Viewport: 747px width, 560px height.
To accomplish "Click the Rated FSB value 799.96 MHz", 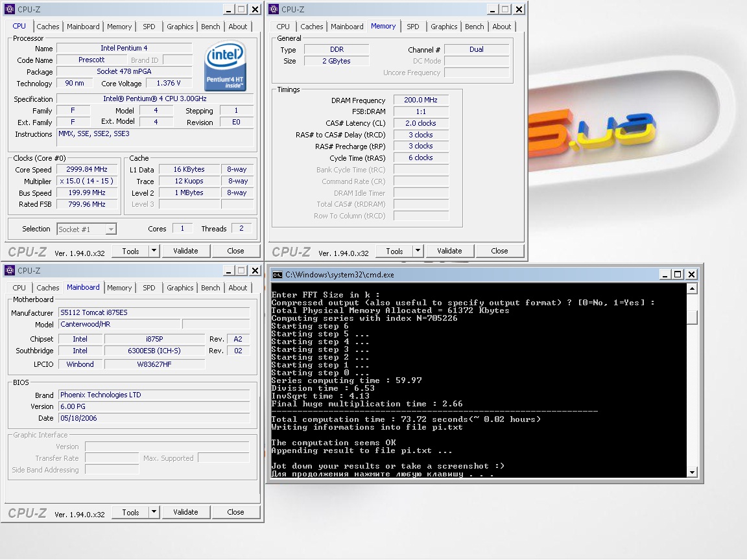I will click(87, 204).
